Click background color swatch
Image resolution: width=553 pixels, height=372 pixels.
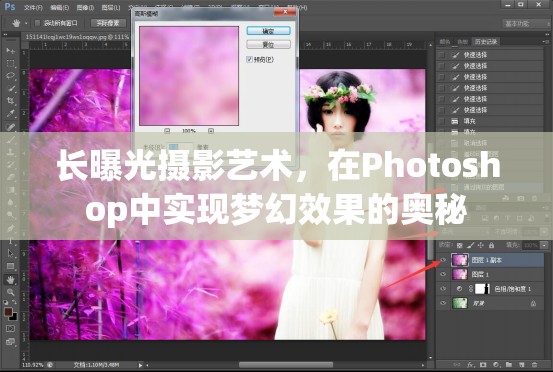[x=14, y=317]
